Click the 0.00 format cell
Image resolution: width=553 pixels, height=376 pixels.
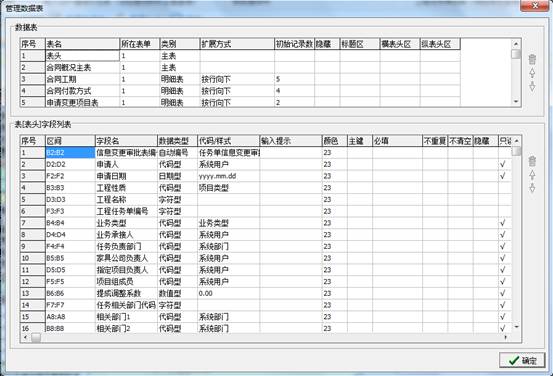(x=228, y=293)
